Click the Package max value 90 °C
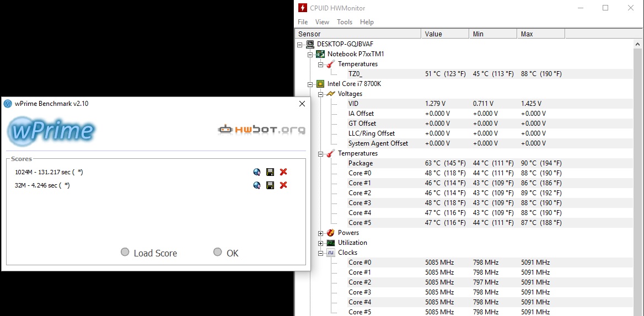644x316 pixels. click(x=541, y=163)
